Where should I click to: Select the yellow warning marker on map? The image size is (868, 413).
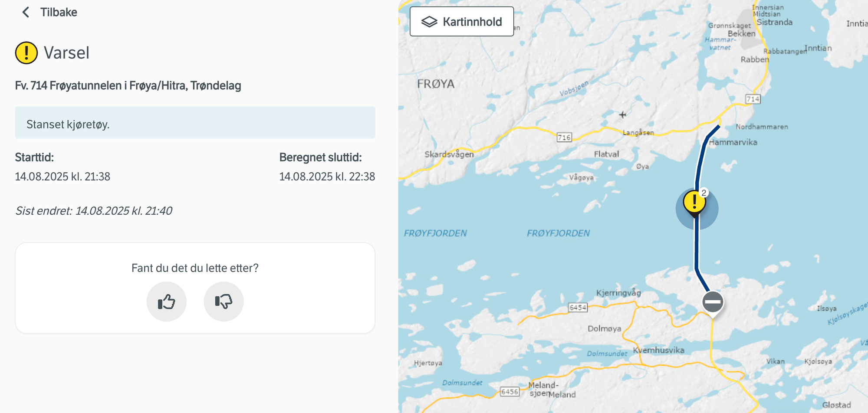tap(694, 202)
